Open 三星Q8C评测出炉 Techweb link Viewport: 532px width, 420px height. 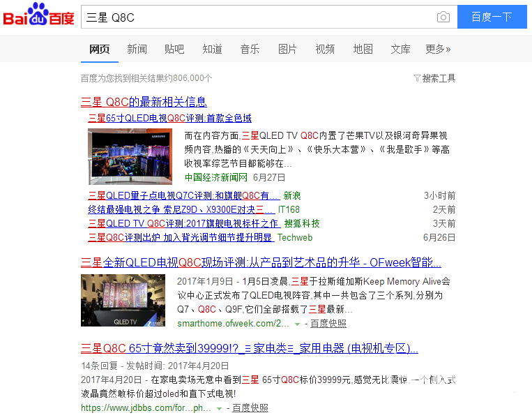tap(181, 237)
